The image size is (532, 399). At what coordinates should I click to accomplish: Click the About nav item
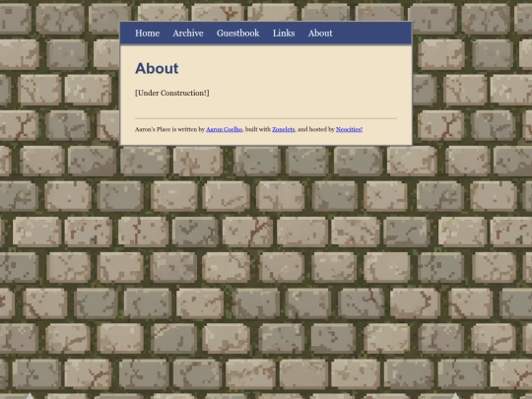click(320, 33)
